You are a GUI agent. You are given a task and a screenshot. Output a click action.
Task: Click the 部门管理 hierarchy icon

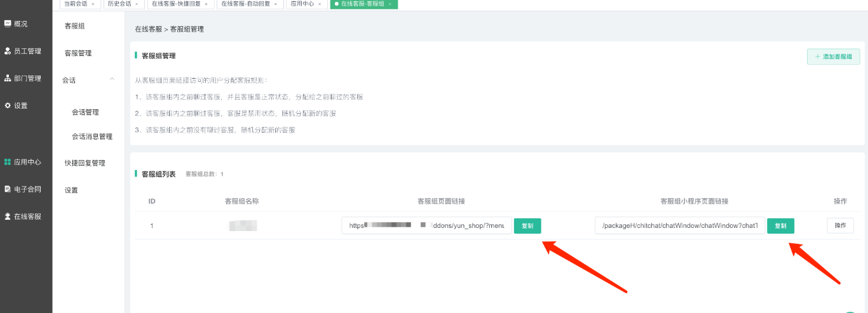[x=8, y=78]
